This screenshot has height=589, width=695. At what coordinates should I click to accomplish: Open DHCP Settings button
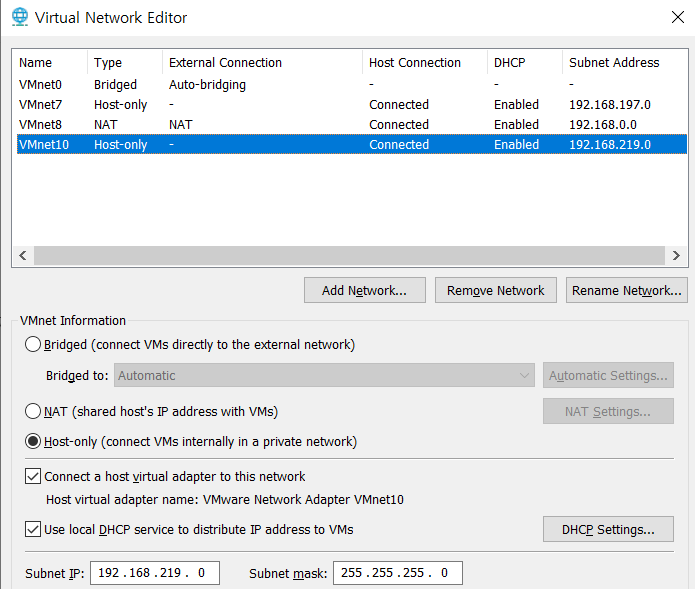(608, 529)
